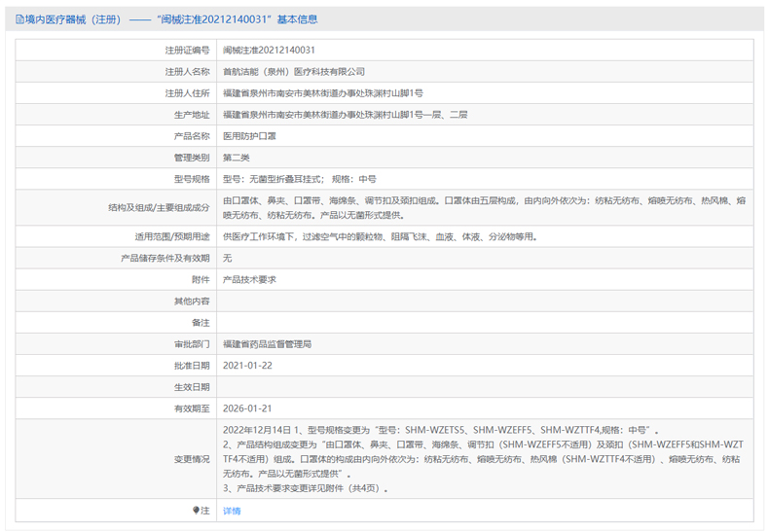Click the header title 境内医疗器械（注册）基本信息
The height and width of the screenshot is (532, 769).
pyautogui.click(x=171, y=19)
